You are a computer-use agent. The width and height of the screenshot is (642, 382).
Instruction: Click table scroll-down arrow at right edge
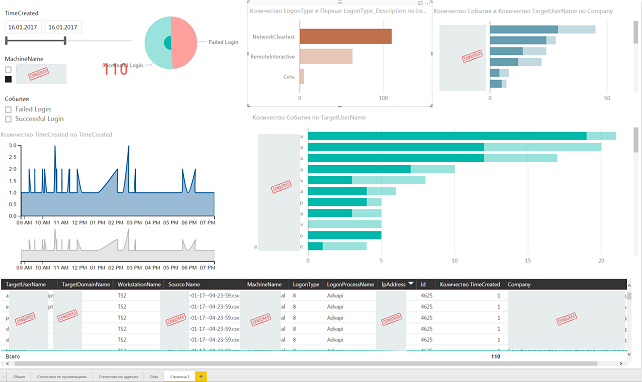[629, 355]
